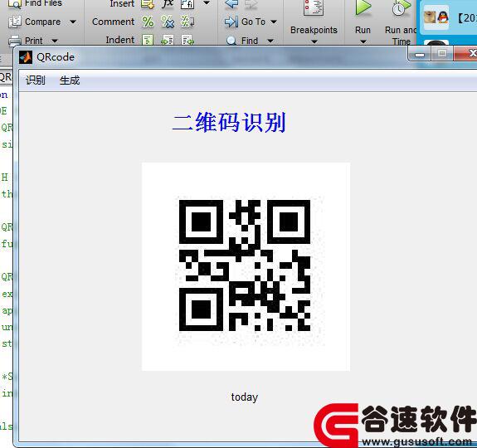Open the 生成 menu in QRcode window
This screenshot has height=448, width=477.
pyautogui.click(x=70, y=80)
